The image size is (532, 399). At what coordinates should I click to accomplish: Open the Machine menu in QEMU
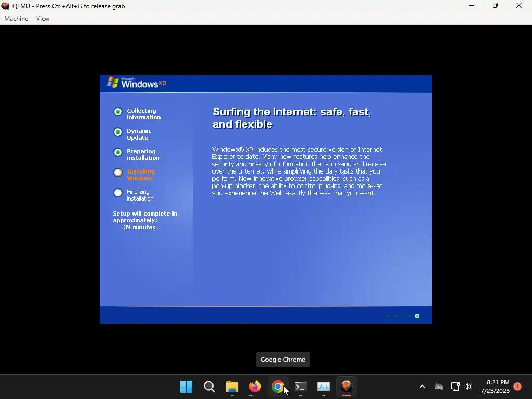[16, 19]
